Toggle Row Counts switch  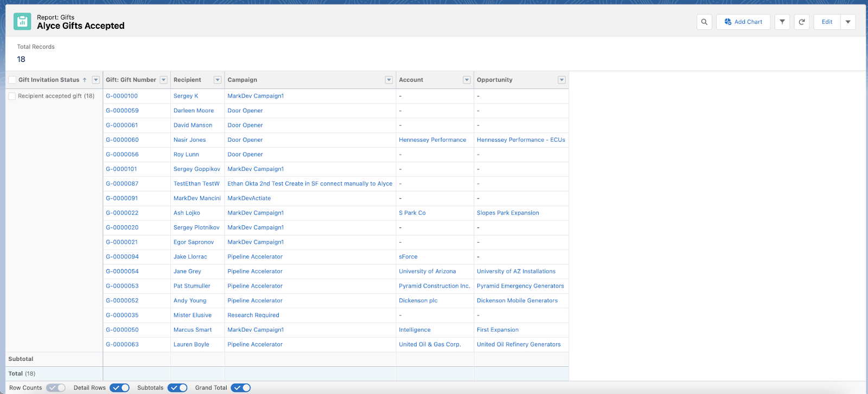coord(56,387)
